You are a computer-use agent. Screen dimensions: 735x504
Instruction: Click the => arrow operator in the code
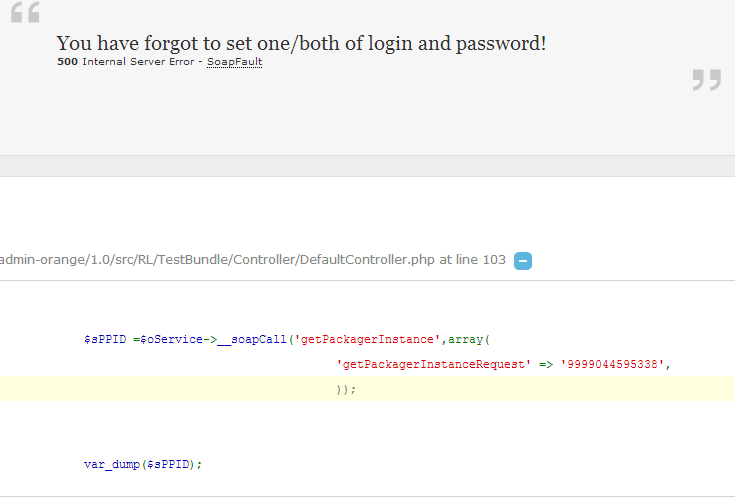[546, 364]
